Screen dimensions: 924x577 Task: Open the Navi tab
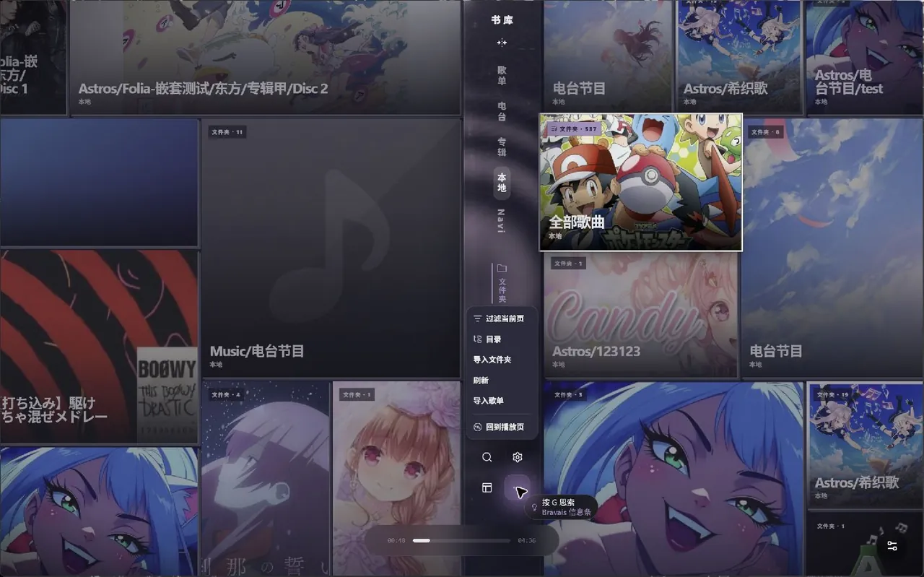pos(502,221)
